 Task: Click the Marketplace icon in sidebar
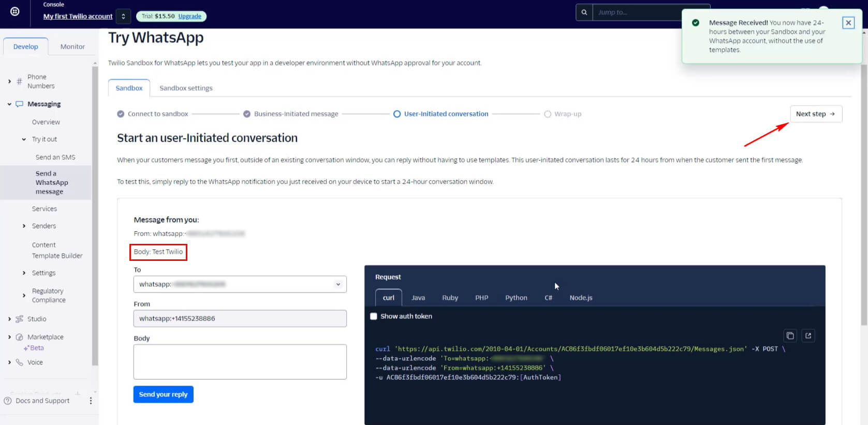[20, 337]
